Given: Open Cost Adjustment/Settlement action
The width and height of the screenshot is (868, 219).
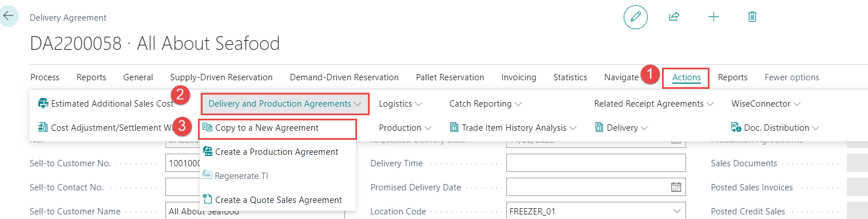Looking at the screenshot, I should (x=105, y=128).
